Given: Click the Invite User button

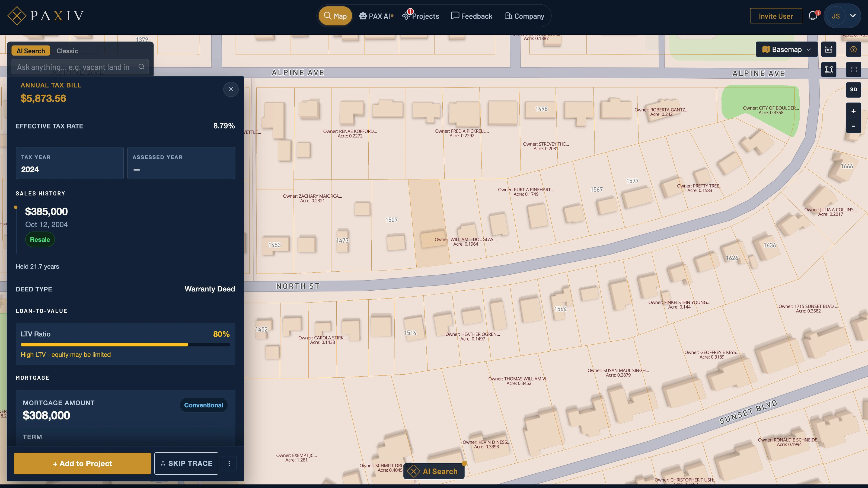Looking at the screenshot, I should pyautogui.click(x=776, y=16).
